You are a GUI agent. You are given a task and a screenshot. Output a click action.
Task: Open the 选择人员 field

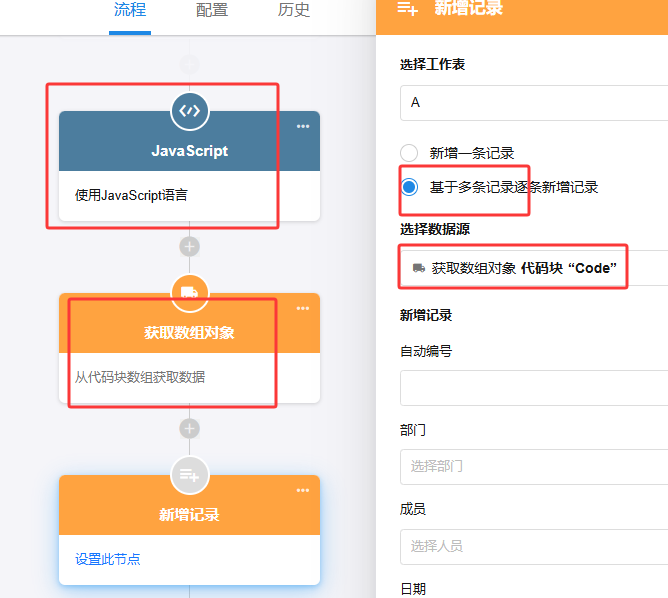pos(534,547)
